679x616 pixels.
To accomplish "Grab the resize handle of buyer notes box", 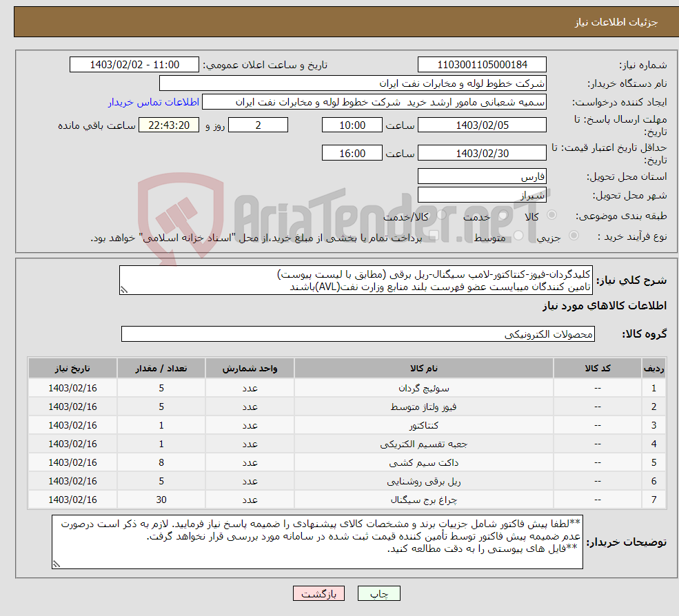I will [57, 564].
